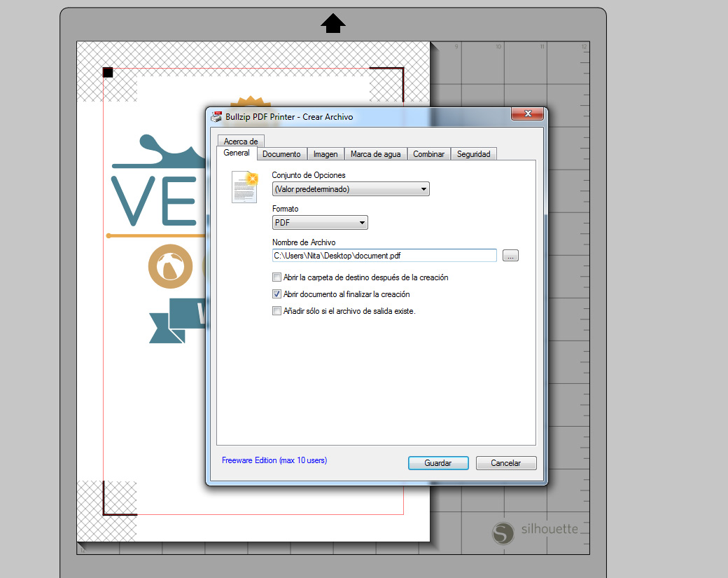The height and width of the screenshot is (578, 728).
Task: Click the Bullzip printer icon in title bar
Action: pyautogui.click(x=216, y=116)
